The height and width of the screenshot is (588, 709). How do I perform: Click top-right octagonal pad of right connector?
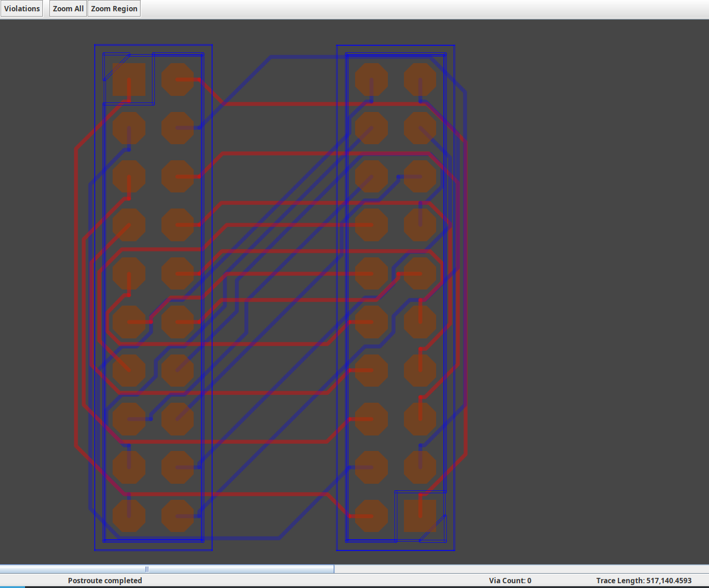[x=420, y=80]
